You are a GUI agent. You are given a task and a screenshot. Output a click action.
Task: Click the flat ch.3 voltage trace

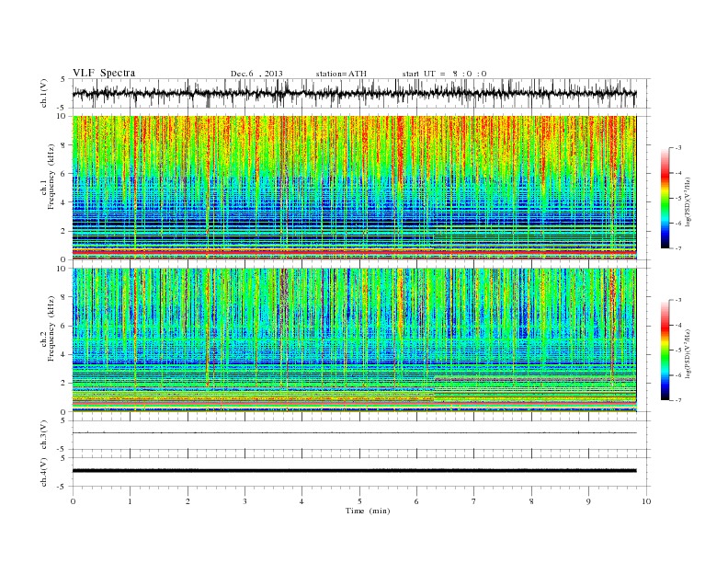[x=354, y=433]
